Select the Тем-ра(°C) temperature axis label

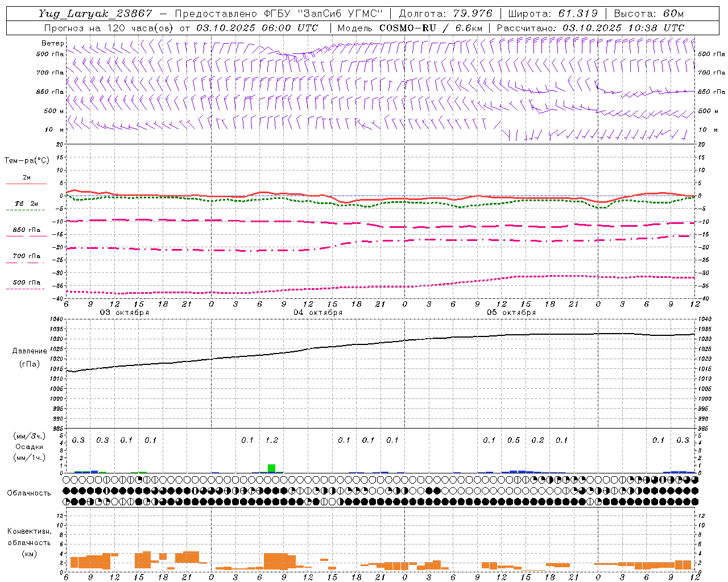pyautogui.click(x=27, y=161)
